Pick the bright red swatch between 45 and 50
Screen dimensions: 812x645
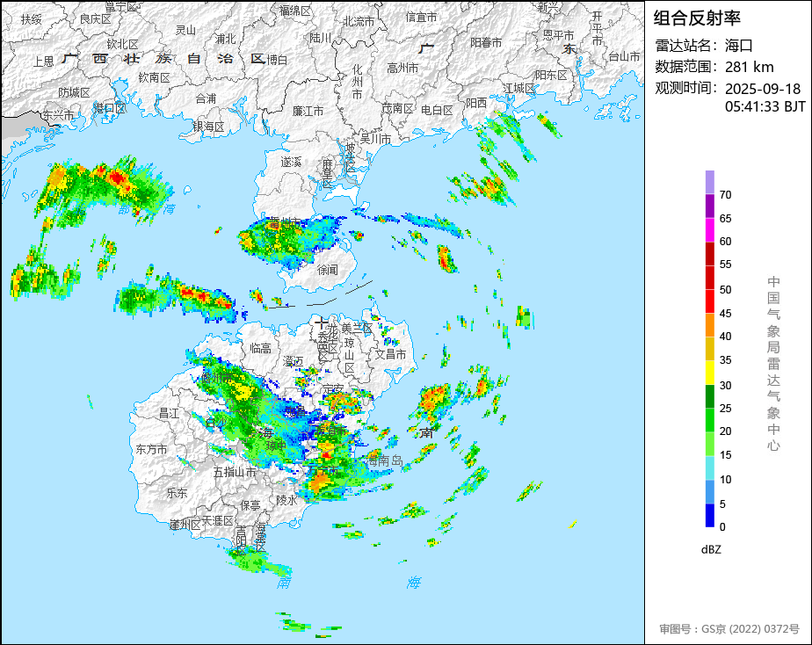coord(710,301)
